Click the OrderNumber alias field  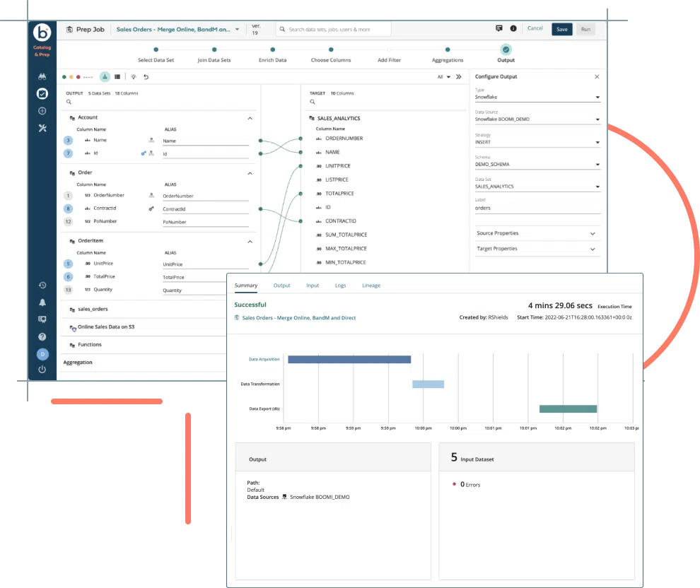(x=205, y=196)
